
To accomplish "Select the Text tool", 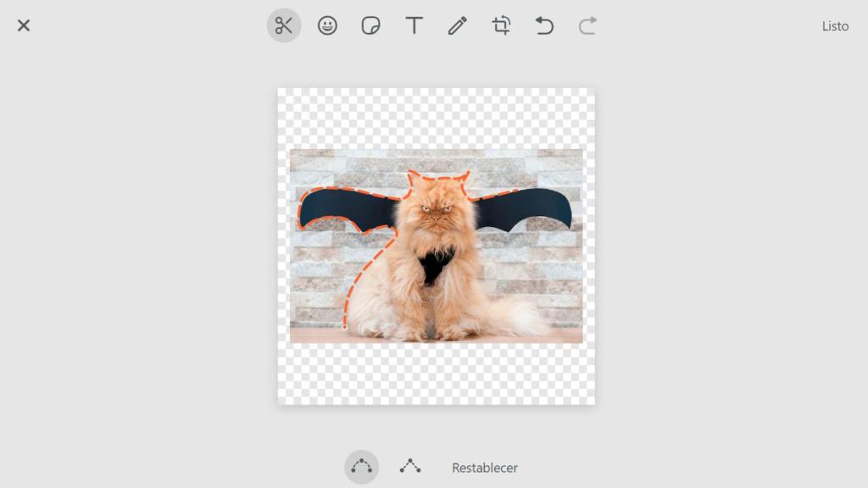I will pyautogui.click(x=414, y=25).
